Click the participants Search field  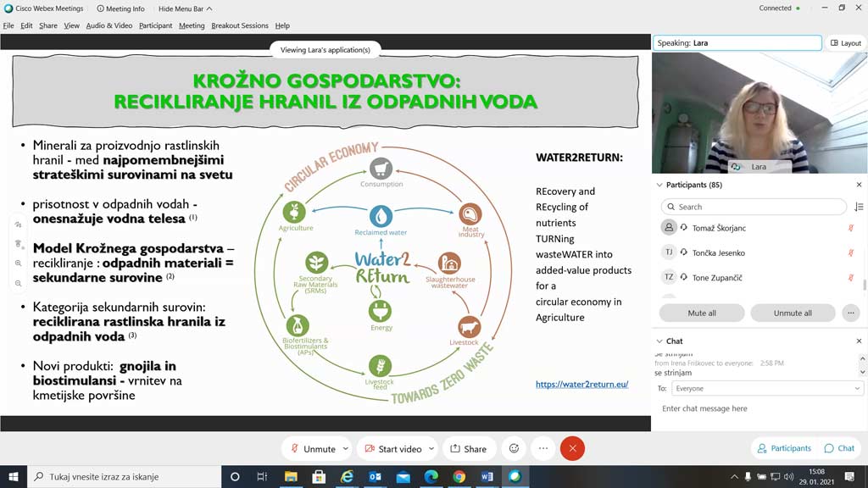(754, 207)
